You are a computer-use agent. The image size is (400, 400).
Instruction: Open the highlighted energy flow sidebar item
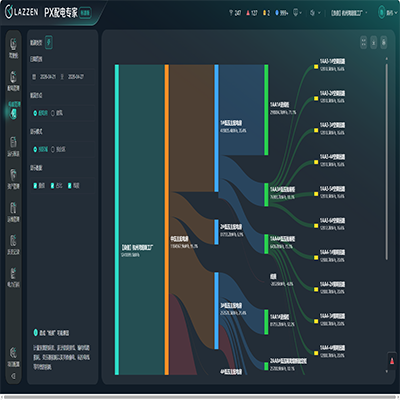(14, 110)
